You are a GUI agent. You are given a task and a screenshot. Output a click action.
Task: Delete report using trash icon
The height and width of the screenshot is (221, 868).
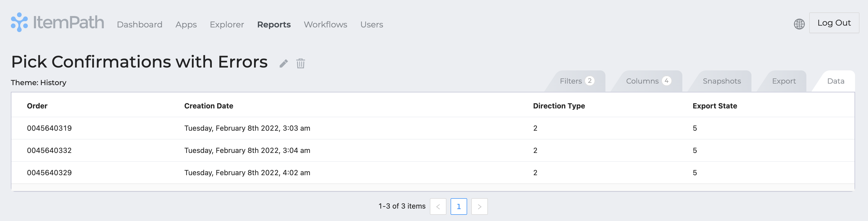coord(301,63)
